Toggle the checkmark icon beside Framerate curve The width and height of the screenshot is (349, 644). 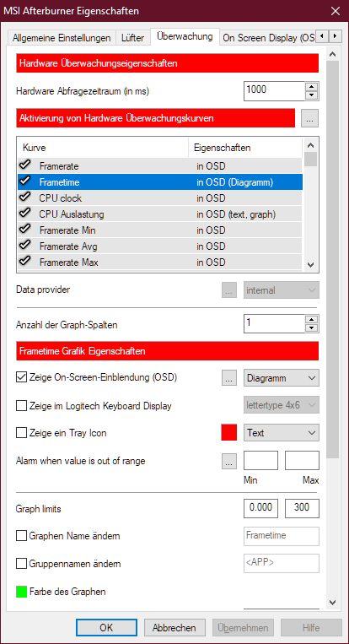(25, 166)
